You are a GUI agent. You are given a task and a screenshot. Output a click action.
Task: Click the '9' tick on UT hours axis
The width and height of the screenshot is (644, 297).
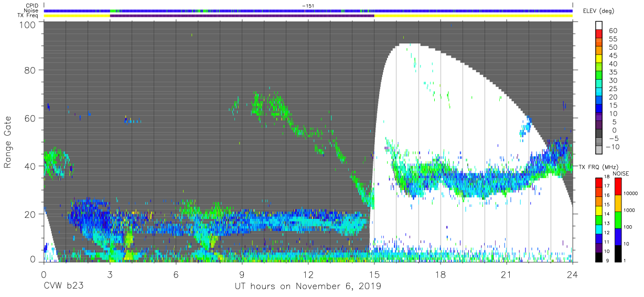point(242,274)
